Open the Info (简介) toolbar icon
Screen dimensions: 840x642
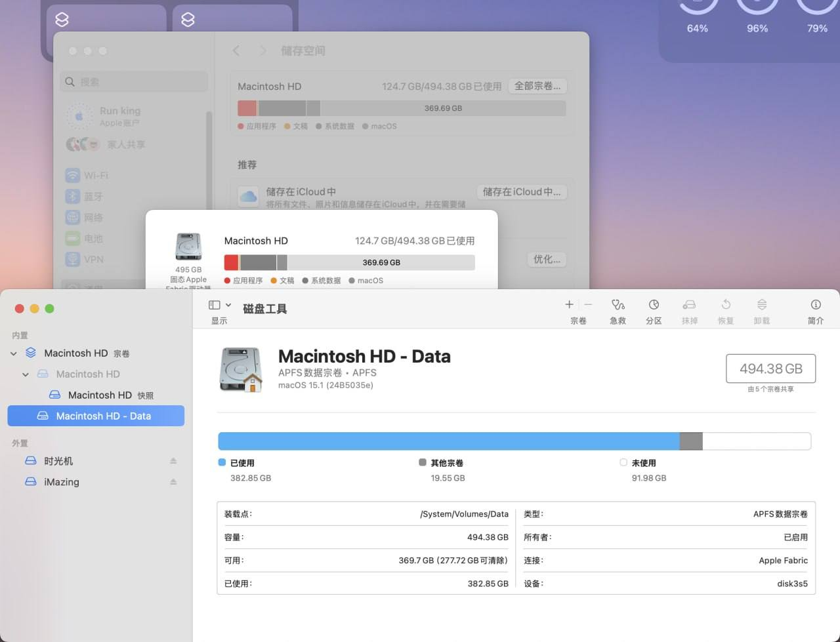tap(816, 305)
